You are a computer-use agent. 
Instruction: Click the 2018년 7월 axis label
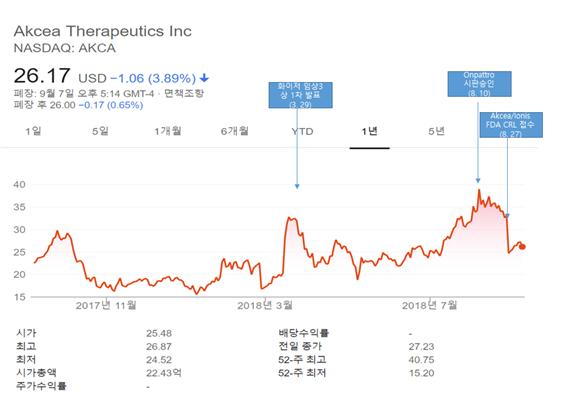click(430, 306)
